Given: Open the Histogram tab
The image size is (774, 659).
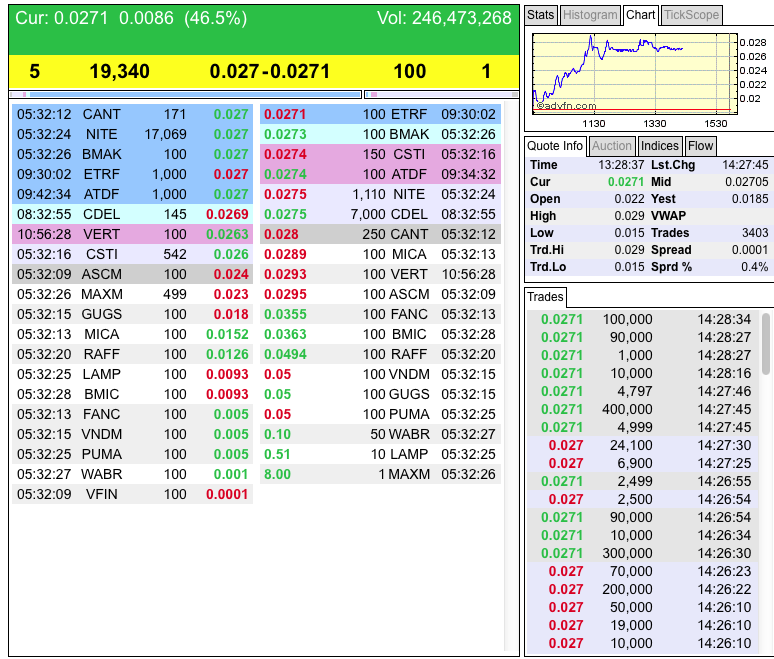Looking at the screenshot, I should pyautogui.click(x=590, y=15).
